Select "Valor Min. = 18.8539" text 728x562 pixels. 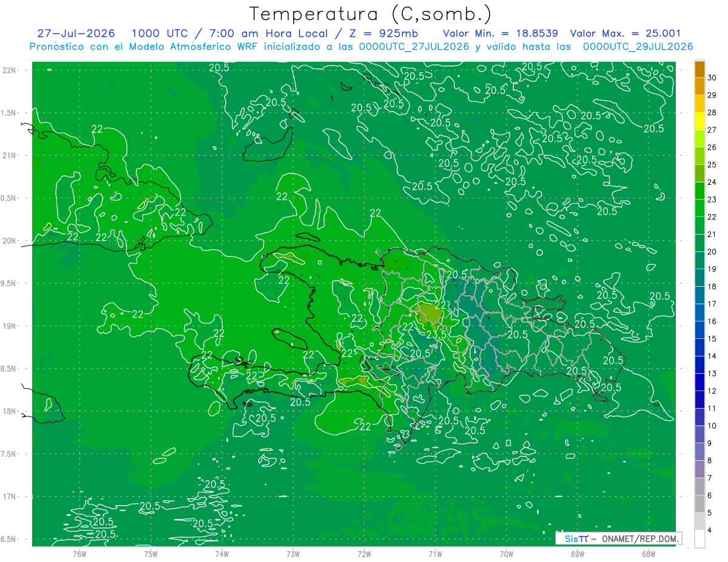501,33
